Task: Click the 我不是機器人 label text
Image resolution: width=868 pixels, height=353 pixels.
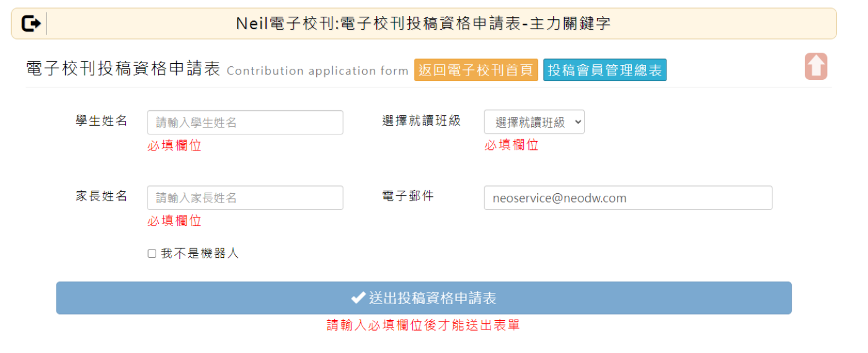Action: pos(200,253)
